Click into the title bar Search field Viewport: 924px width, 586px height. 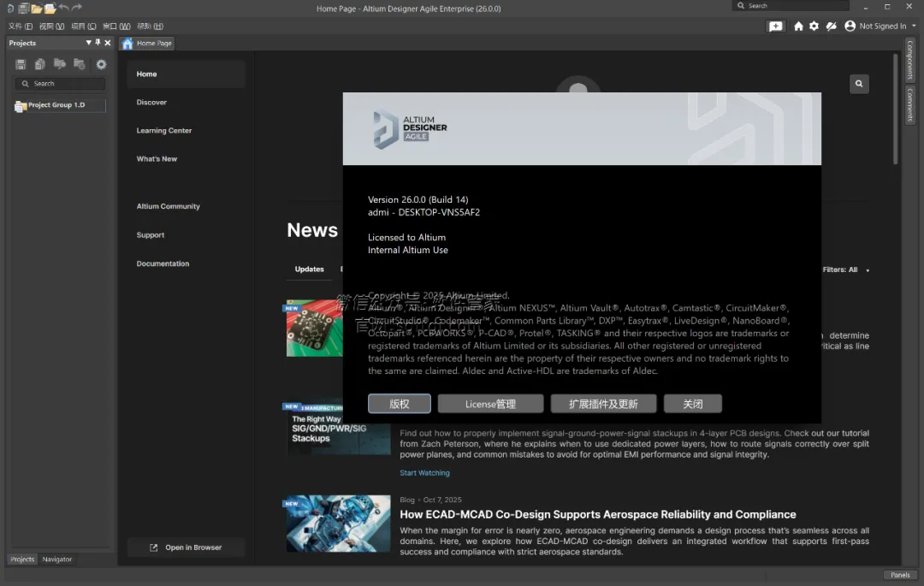[x=791, y=6]
